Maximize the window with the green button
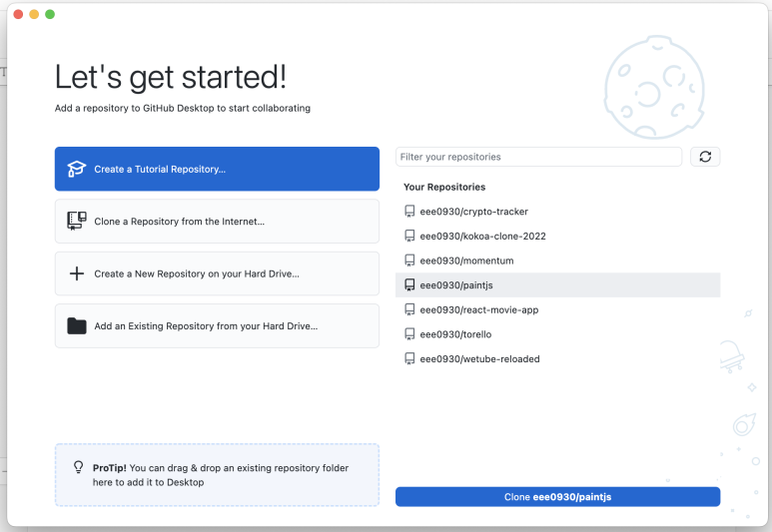Viewport: 772px width, 532px height. [x=50, y=14]
